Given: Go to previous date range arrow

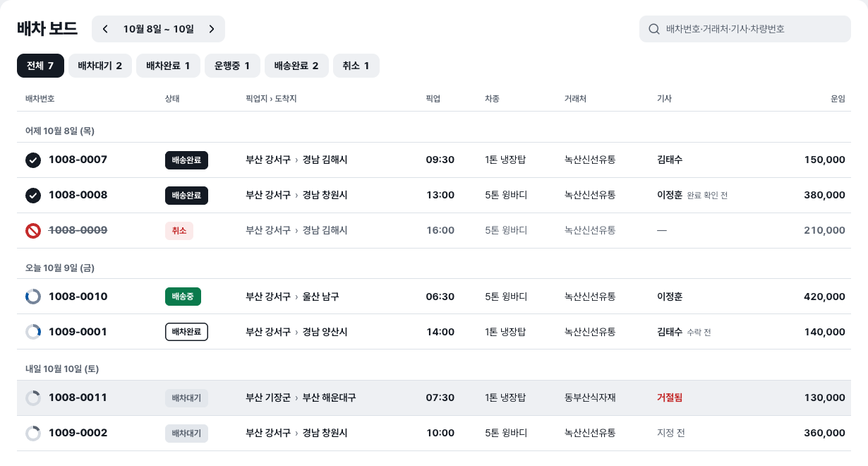Looking at the screenshot, I should pyautogui.click(x=105, y=29).
